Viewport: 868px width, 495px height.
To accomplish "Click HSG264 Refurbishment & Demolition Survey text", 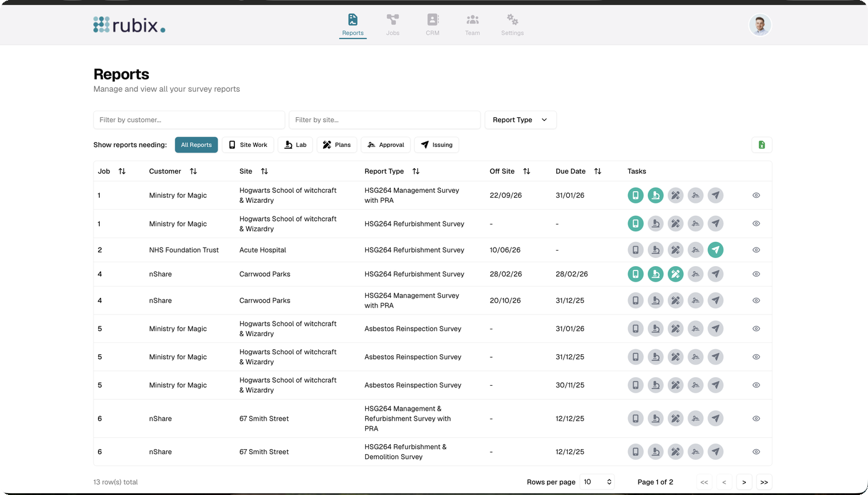I will tap(405, 452).
